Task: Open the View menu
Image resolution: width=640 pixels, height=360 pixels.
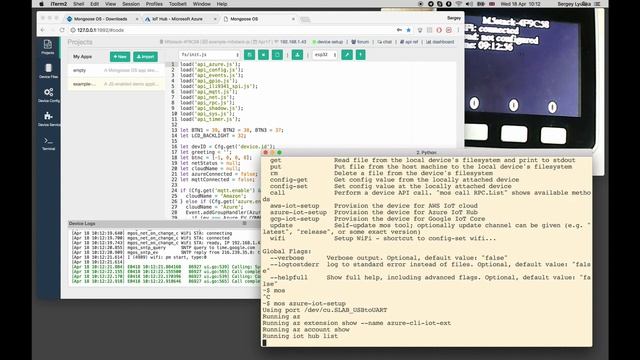Action: tap(110, 4)
